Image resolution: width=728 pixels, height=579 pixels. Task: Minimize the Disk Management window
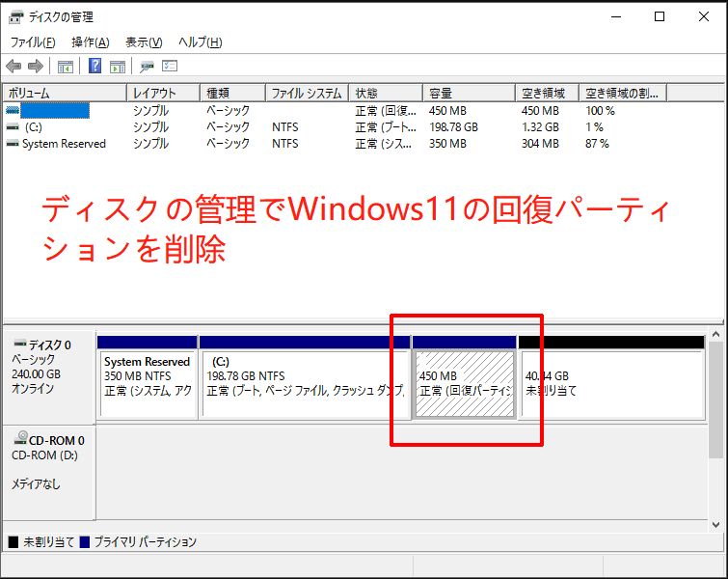616,16
